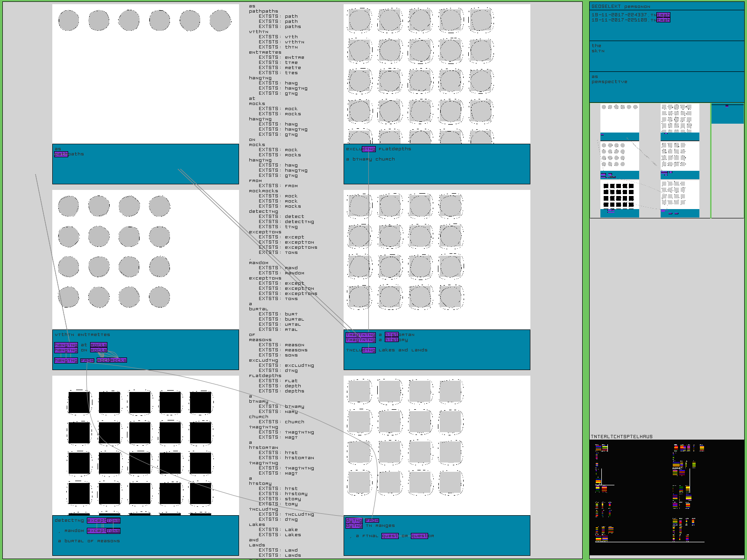Click the "a burial of reasons" caption line
Screen dimensions: 747x560
click(x=89, y=541)
